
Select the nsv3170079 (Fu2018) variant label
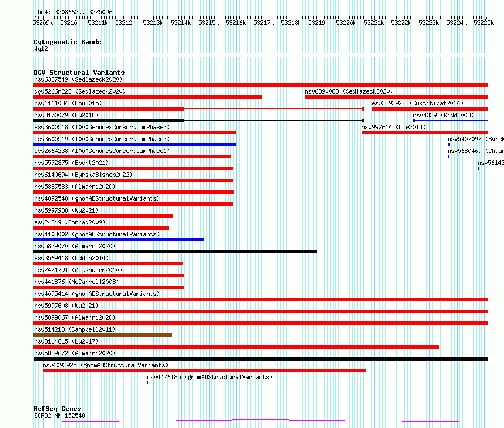coord(66,115)
